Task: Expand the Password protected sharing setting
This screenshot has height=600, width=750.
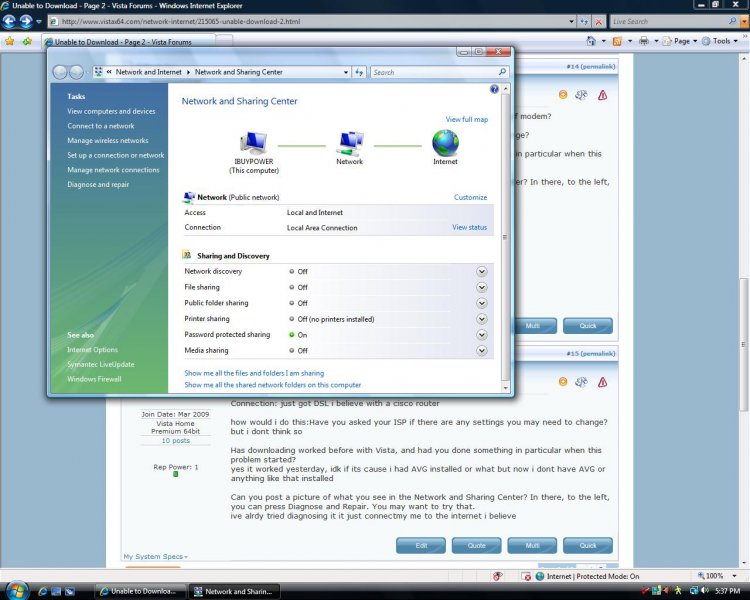Action: click(x=482, y=335)
